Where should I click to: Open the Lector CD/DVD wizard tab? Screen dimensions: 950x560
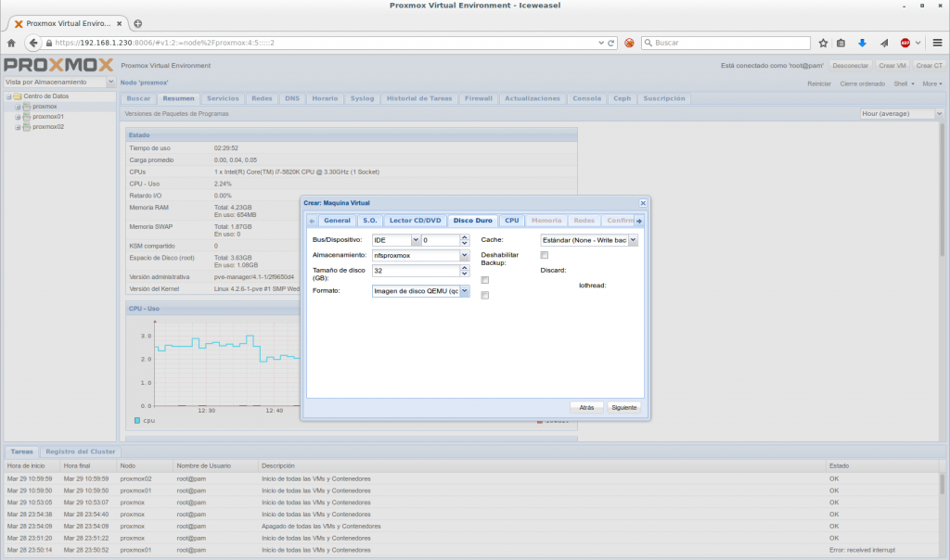414,221
